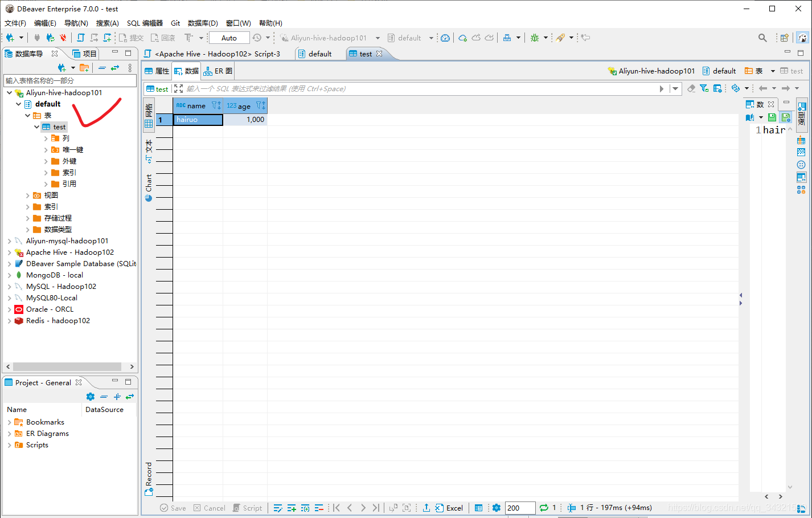
Task: Switch to grid view on the left sidebar
Action: [x=149, y=116]
